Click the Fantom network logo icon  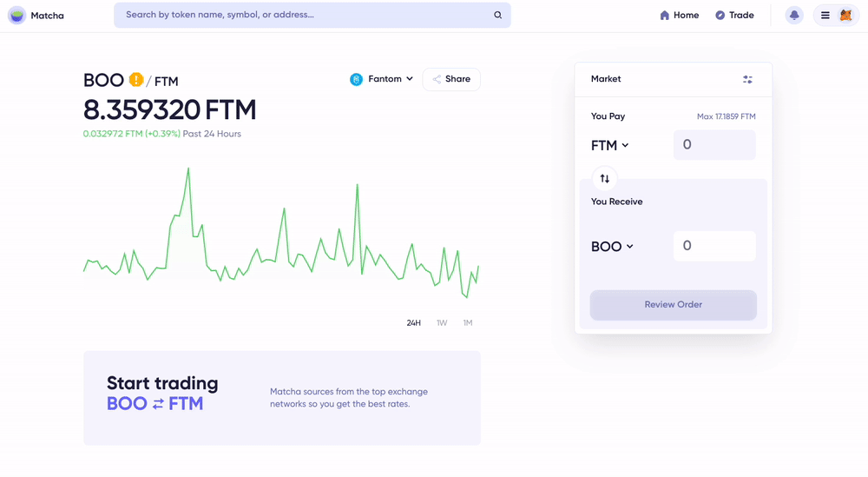(357, 79)
